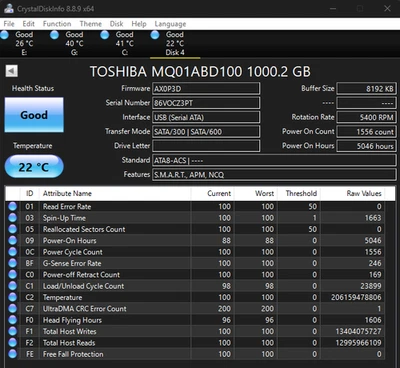The width and height of the screenshot is (400, 368).
Task: Minimize the CrystalDiskInfo window
Action: (333, 8)
